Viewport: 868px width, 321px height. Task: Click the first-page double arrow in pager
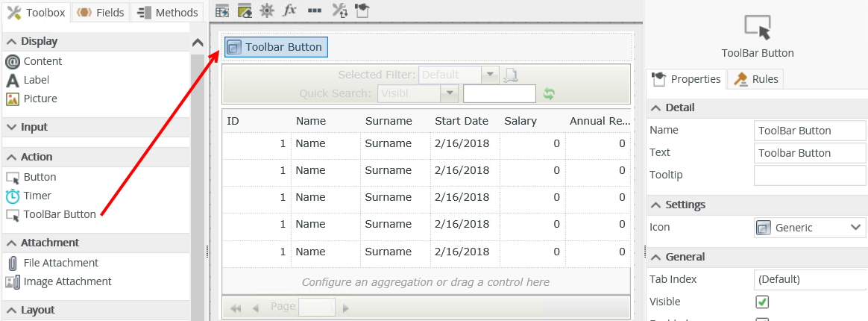point(236,308)
